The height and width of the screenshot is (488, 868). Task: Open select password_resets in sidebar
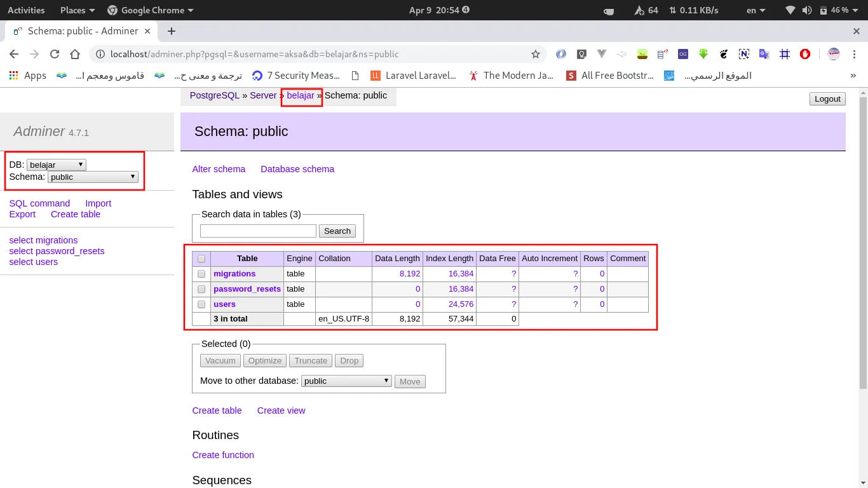coord(57,251)
